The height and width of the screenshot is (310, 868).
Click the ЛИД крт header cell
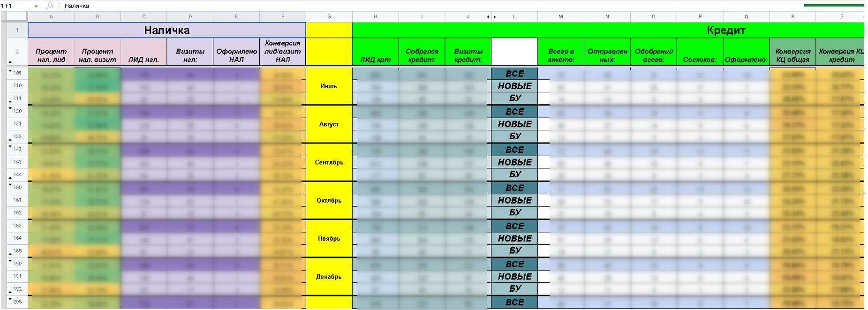point(375,52)
